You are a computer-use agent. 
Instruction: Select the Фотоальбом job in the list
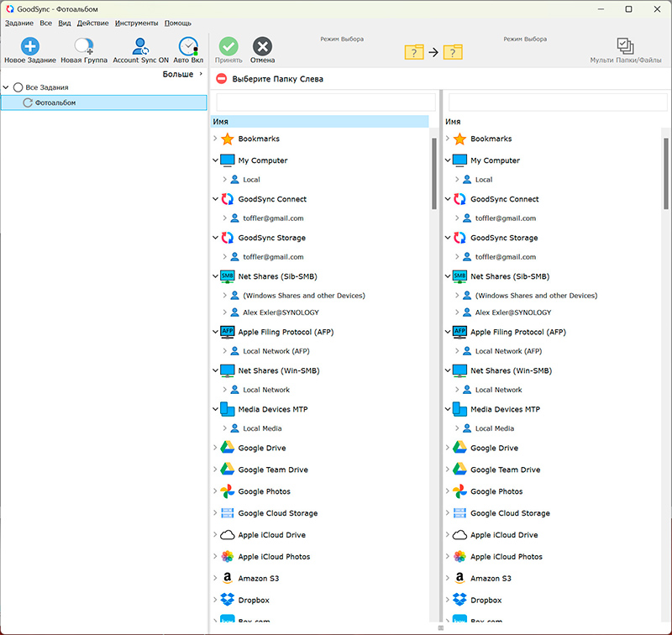pyautogui.click(x=55, y=102)
